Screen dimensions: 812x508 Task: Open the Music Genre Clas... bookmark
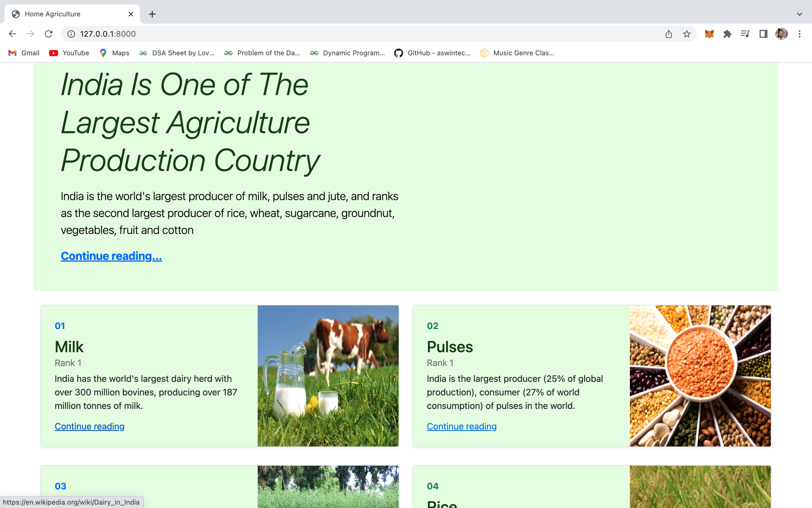coord(517,53)
